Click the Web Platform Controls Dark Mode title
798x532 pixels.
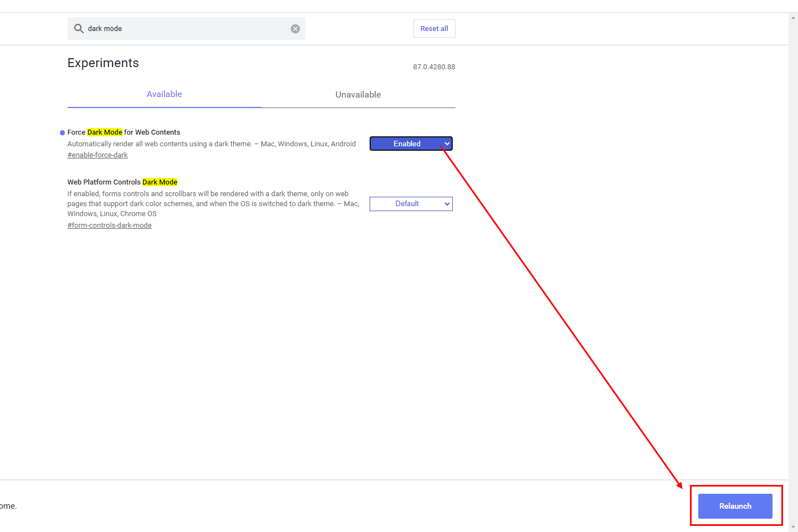pyautogui.click(x=122, y=182)
